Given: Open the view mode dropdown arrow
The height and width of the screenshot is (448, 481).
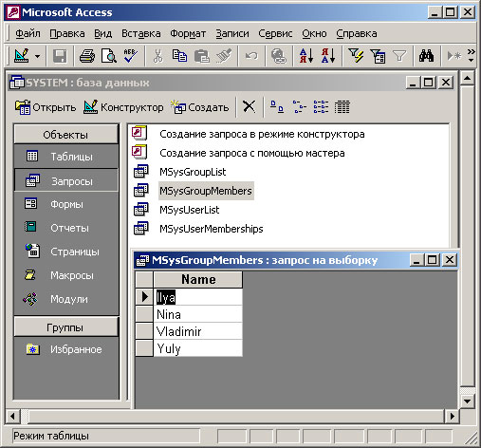Looking at the screenshot, I should pos(38,56).
